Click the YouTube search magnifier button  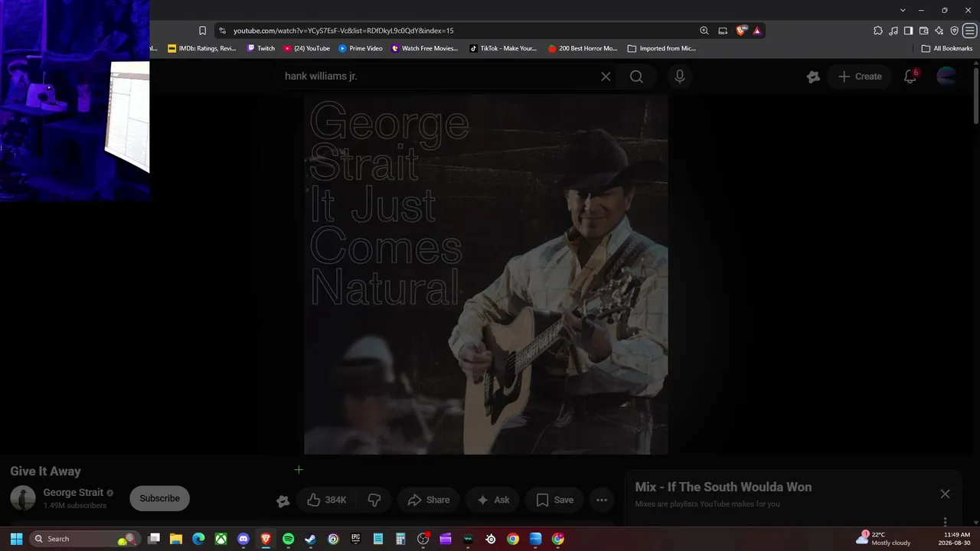click(636, 77)
